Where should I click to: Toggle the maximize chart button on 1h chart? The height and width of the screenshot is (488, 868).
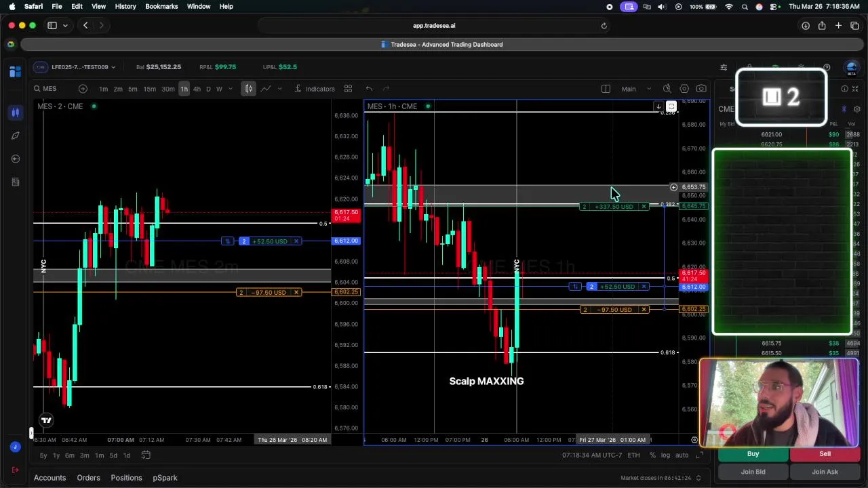[x=671, y=106]
